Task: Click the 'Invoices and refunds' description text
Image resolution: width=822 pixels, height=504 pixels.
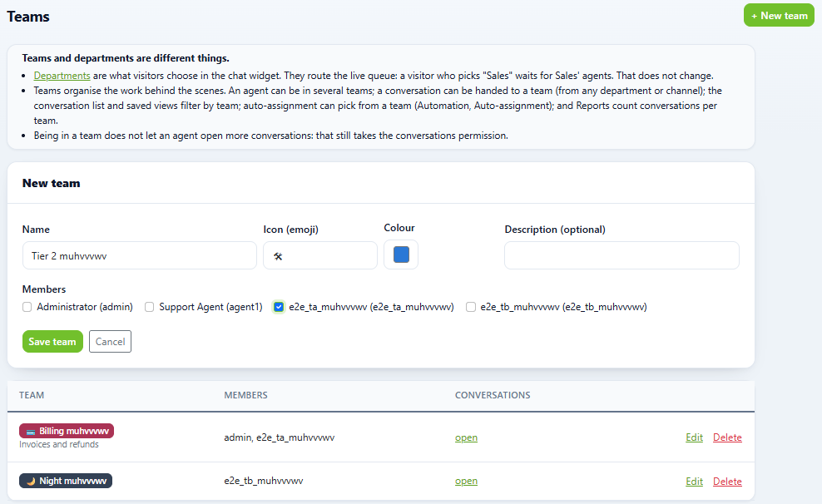Action: (x=59, y=444)
